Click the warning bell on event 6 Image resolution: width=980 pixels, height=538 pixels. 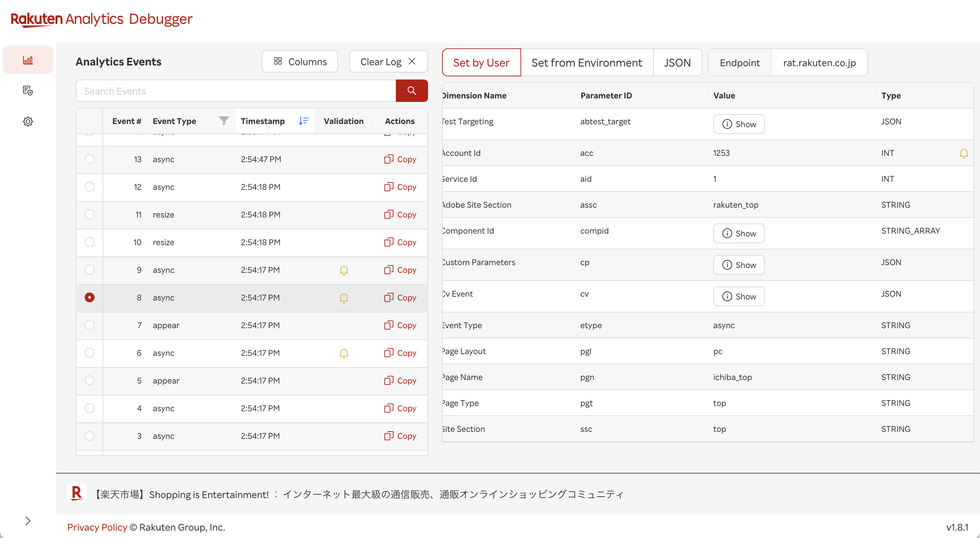344,353
